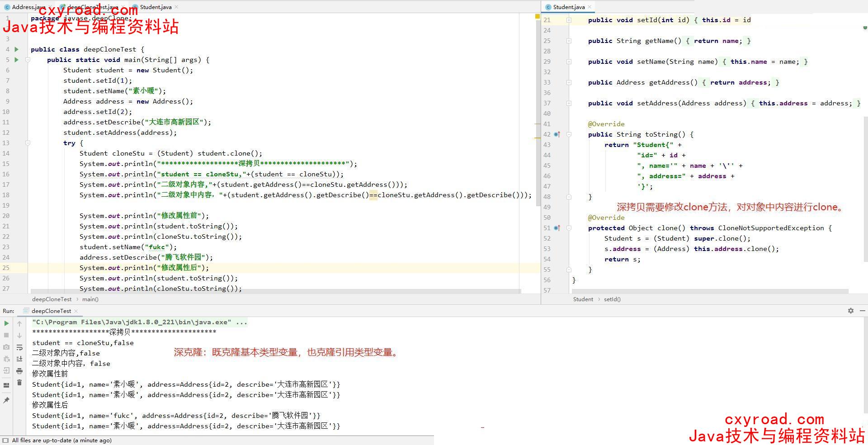The image size is (868, 445).
Task: Click override gutter marker on clone method line
Action: [557, 228]
